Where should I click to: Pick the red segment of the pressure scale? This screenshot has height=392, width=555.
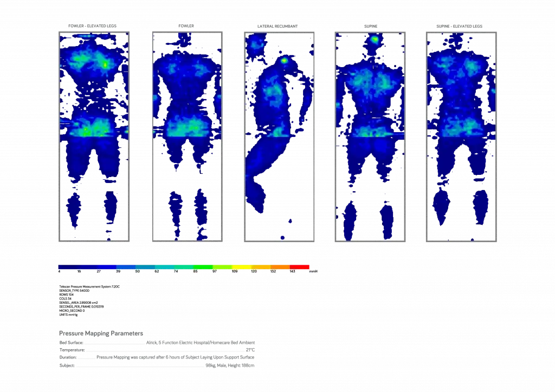pos(299,267)
